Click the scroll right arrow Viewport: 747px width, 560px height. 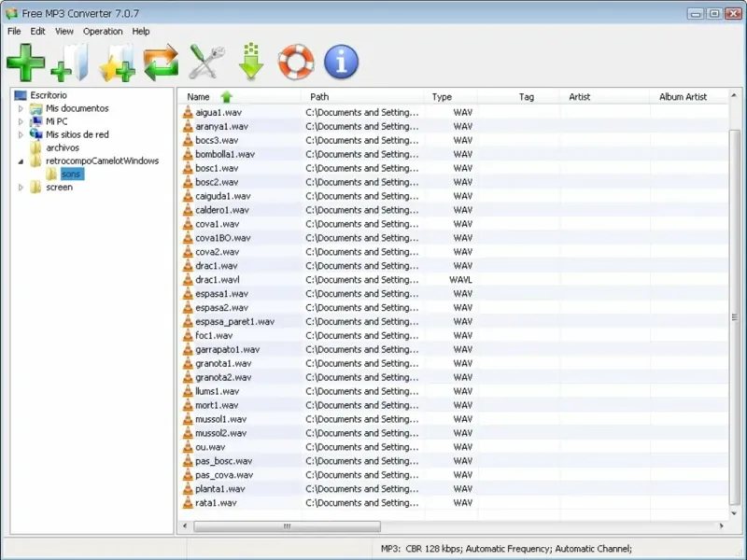coord(721,526)
